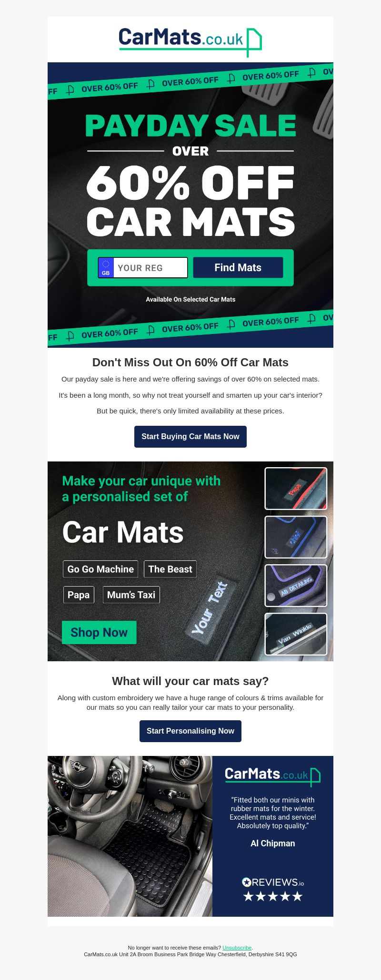Open the red Papa mat thumbnail

click(296, 489)
